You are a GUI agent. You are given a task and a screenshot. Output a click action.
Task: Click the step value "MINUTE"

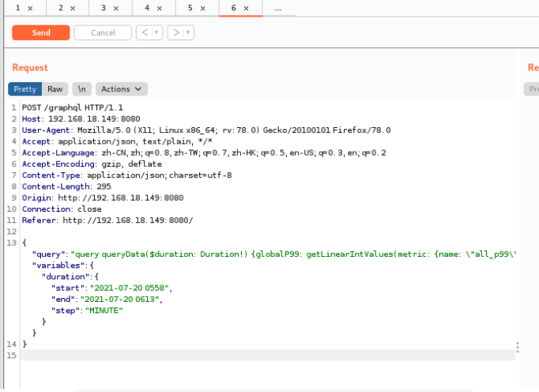click(104, 311)
